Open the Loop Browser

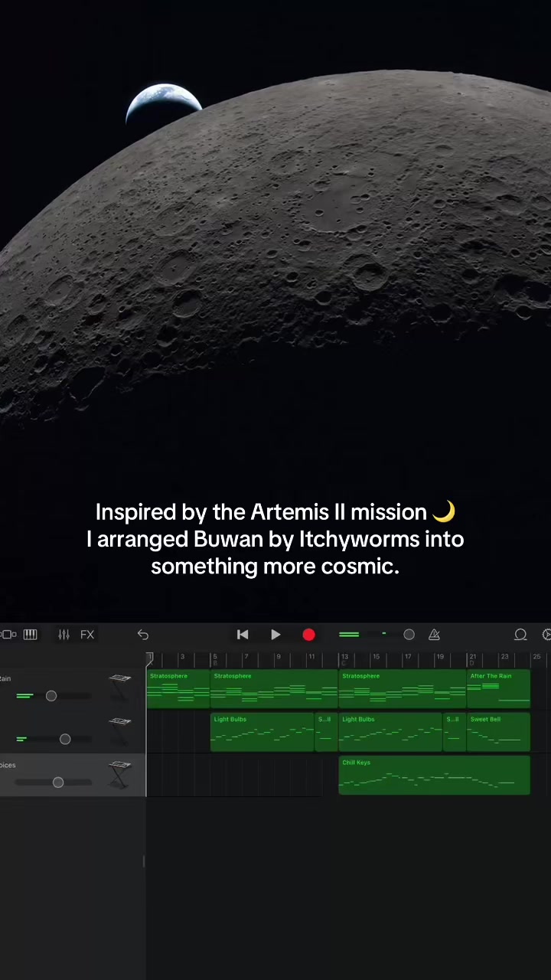click(x=520, y=635)
